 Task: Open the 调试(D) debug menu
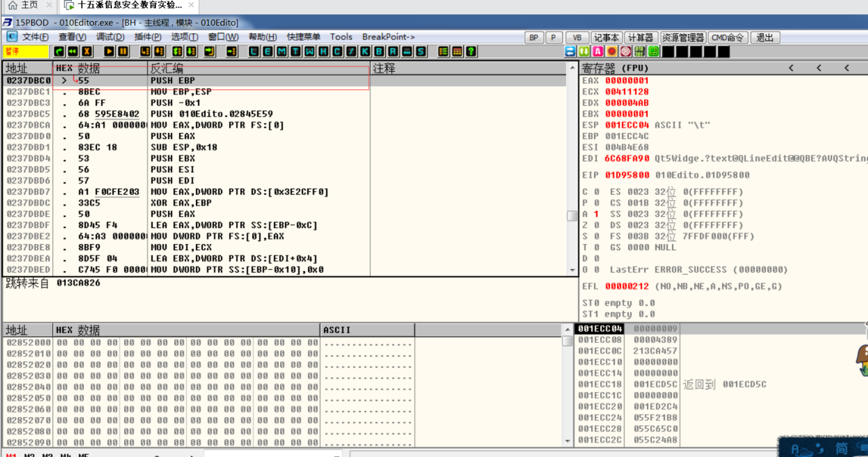pos(110,37)
